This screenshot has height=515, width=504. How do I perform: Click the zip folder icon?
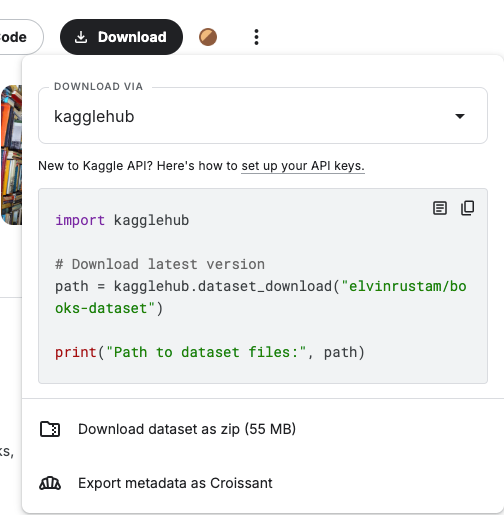50,429
